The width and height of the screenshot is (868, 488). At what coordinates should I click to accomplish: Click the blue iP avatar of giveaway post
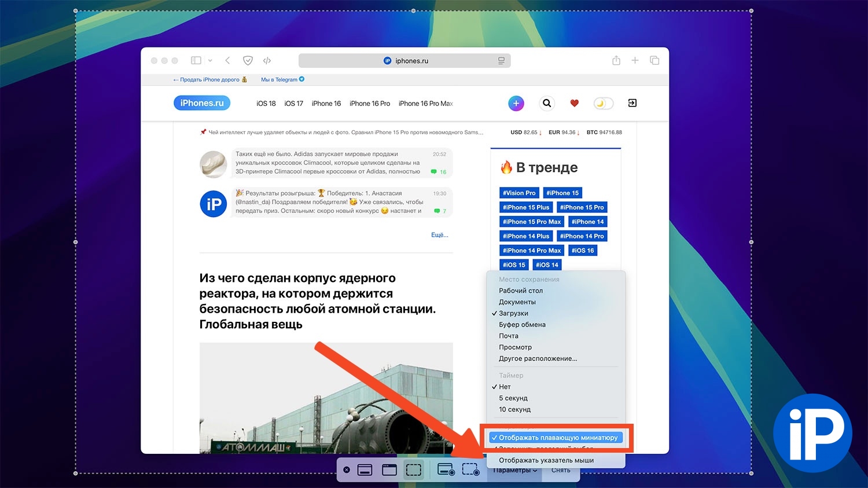pyautogui.click(x=213, y=204)
